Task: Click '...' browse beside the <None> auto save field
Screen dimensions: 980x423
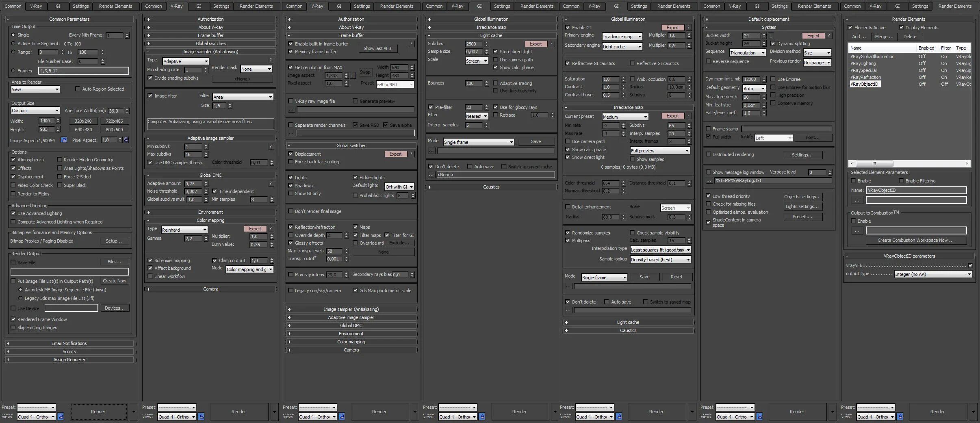Action: click(x=431, y=175)
